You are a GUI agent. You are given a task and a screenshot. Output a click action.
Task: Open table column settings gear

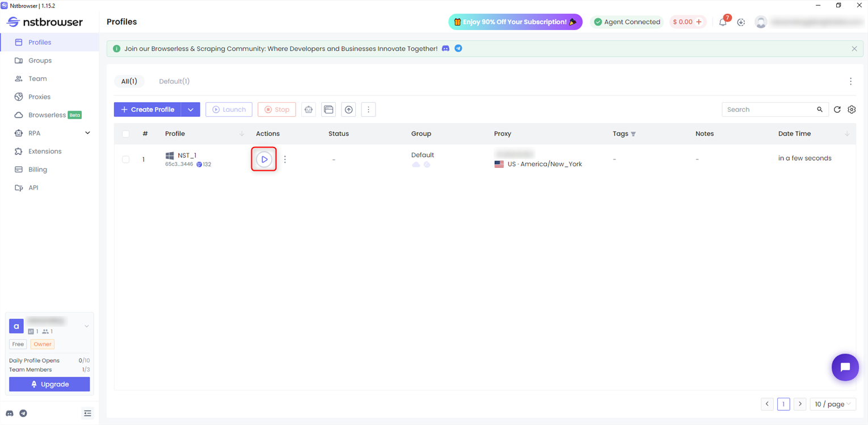(852, 110)
